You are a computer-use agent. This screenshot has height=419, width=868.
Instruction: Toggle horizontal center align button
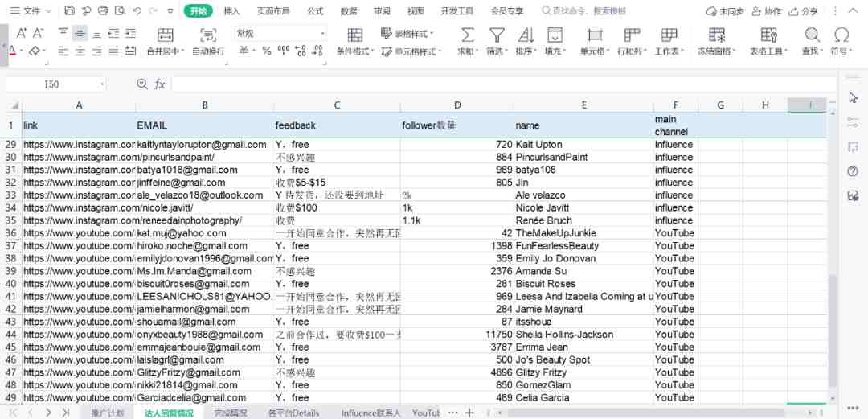[80, 51]
